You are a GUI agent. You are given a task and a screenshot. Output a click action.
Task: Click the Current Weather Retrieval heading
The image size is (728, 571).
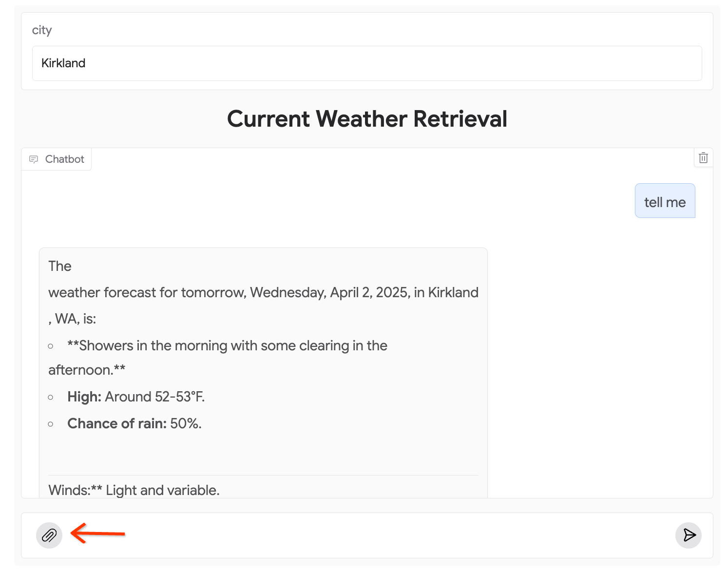[367, 119]
